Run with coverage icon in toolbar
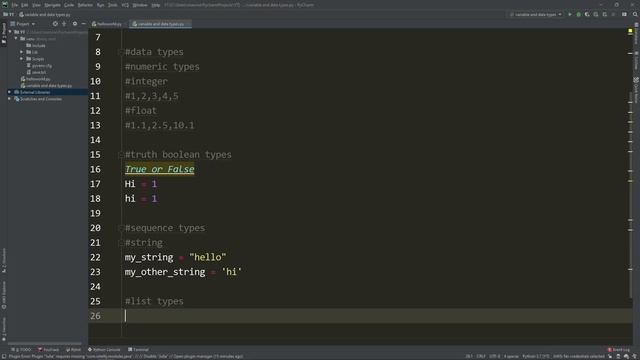The image size is (640, 360). pyautogui.click(x=587, y=14)
